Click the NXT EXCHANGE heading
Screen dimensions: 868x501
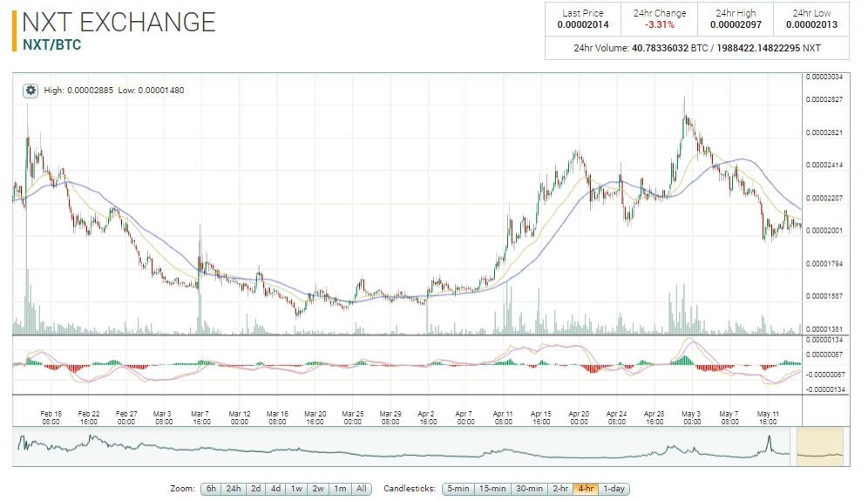coord(119,22)
